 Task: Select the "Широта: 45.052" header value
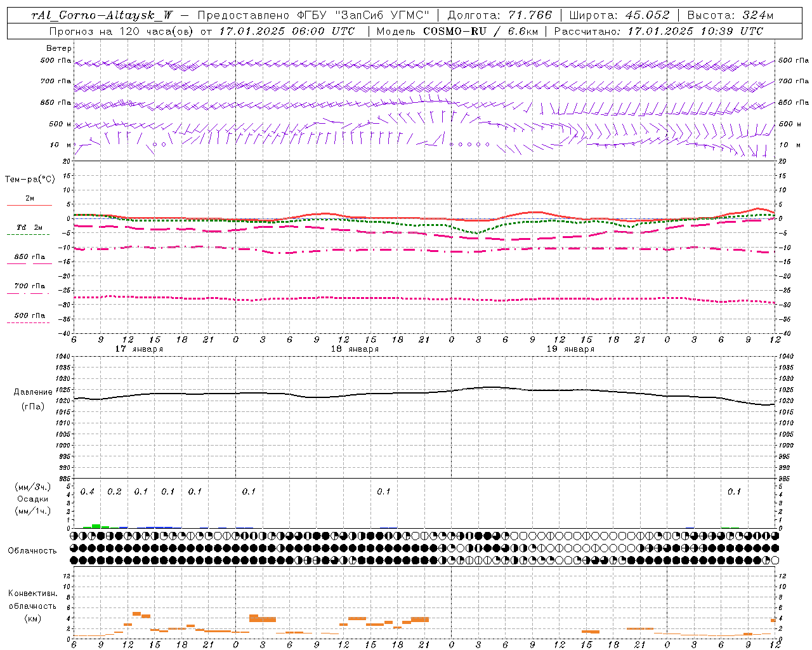pos(620,15)
